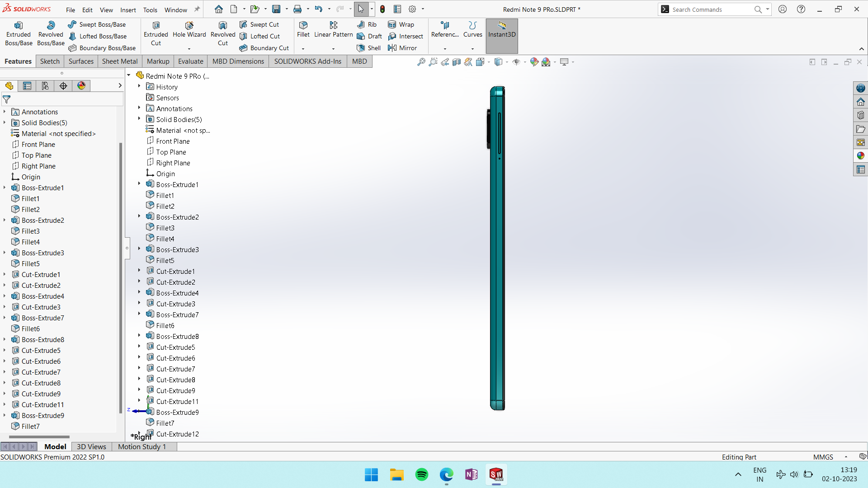Open the 3D Views tab
The width and height of the screenshot is (868, 488).
point(91,446)
